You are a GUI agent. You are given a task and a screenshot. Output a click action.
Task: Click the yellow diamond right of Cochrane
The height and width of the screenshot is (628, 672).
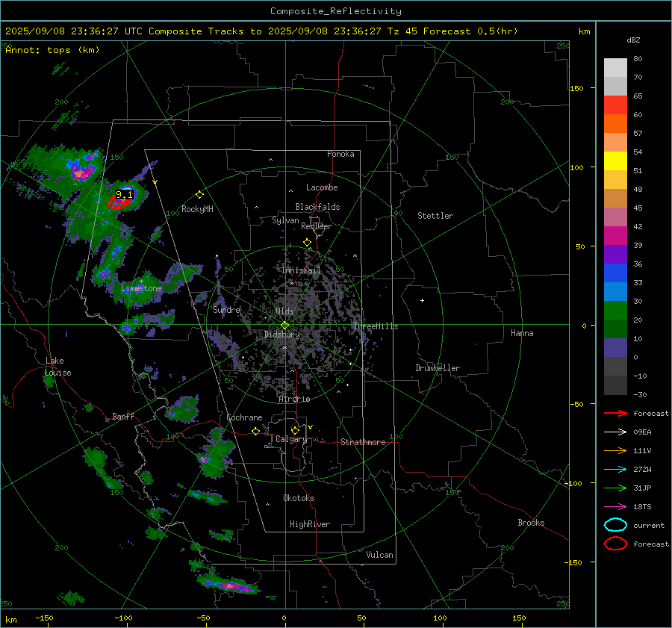255,431
